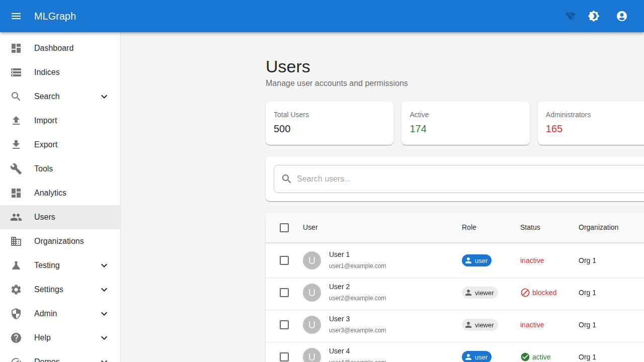The height and width of the screenshot is (362, 644).
Task: Select all users via header checkbox
Action: coord(284,228)
